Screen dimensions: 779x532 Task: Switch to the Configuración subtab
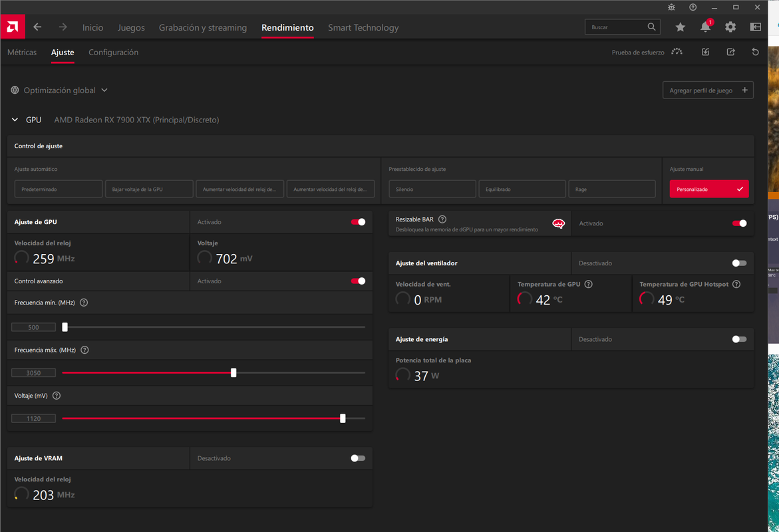click(113, 52)
